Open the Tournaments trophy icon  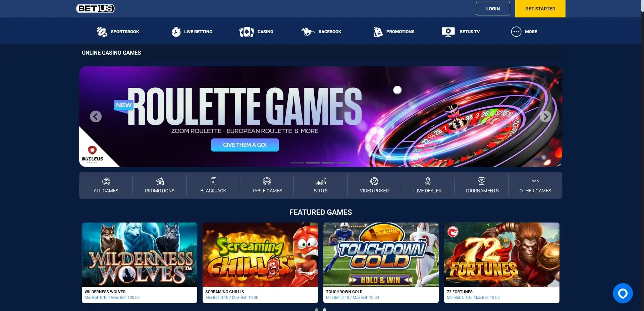(482, 181)
